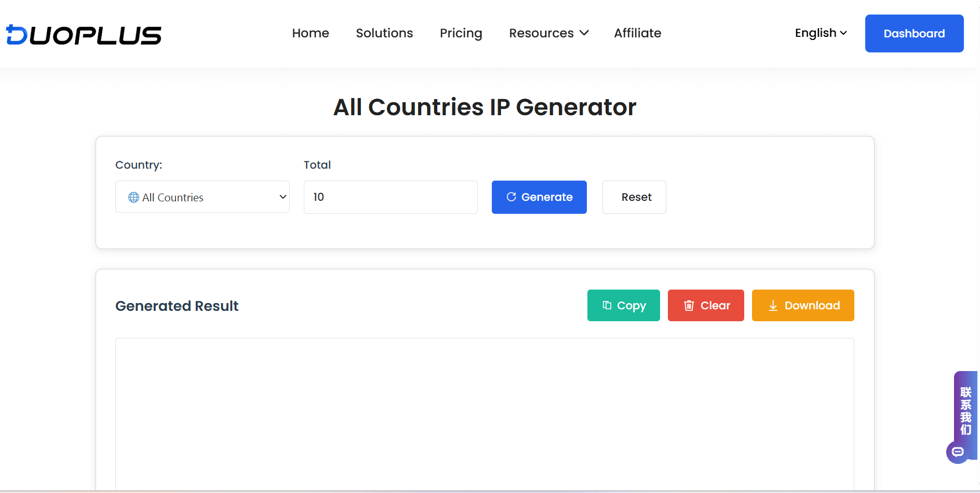Open the chat bubble support icon
Viewport: 980px width, 493px height.
tap(958, 452)
